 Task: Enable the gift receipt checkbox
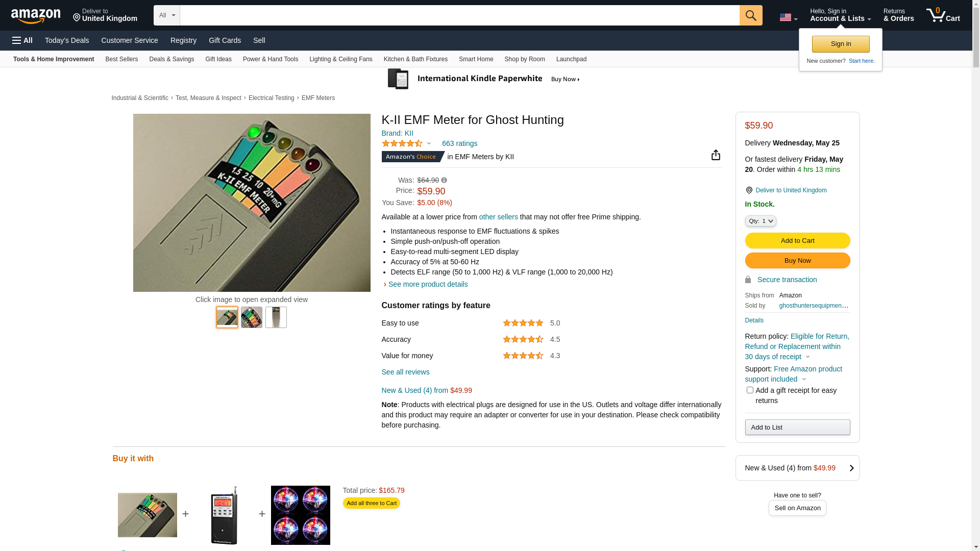click(750, 390)
